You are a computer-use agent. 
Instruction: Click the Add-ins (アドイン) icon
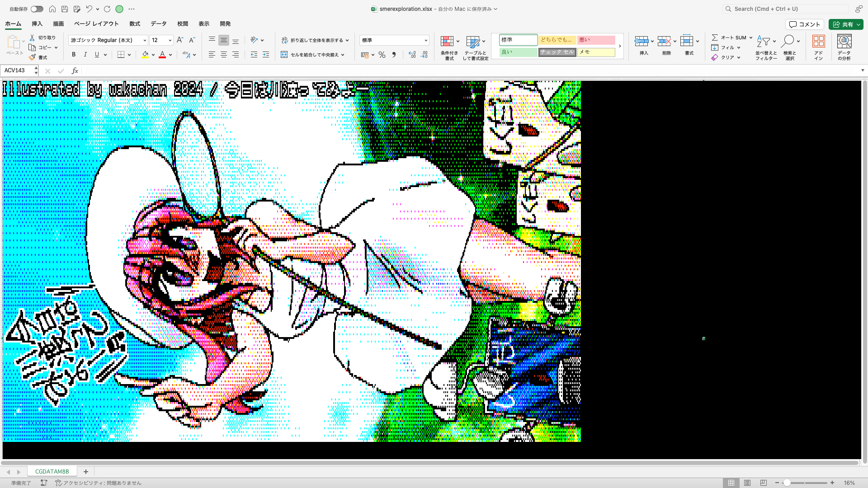819,41
